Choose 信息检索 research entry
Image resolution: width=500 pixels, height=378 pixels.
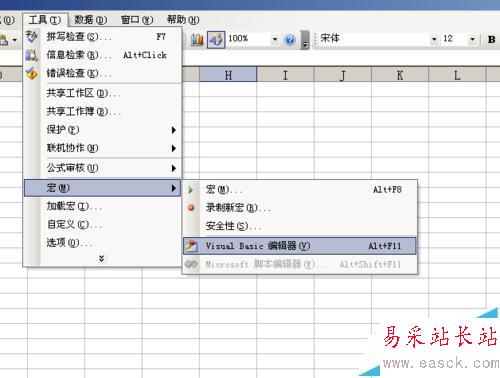(103, 55)
